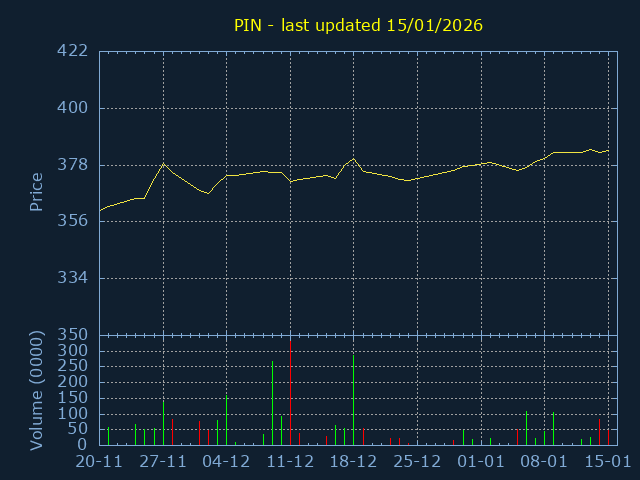
Task: Click the Price axis title
Action: coord(36,192)
